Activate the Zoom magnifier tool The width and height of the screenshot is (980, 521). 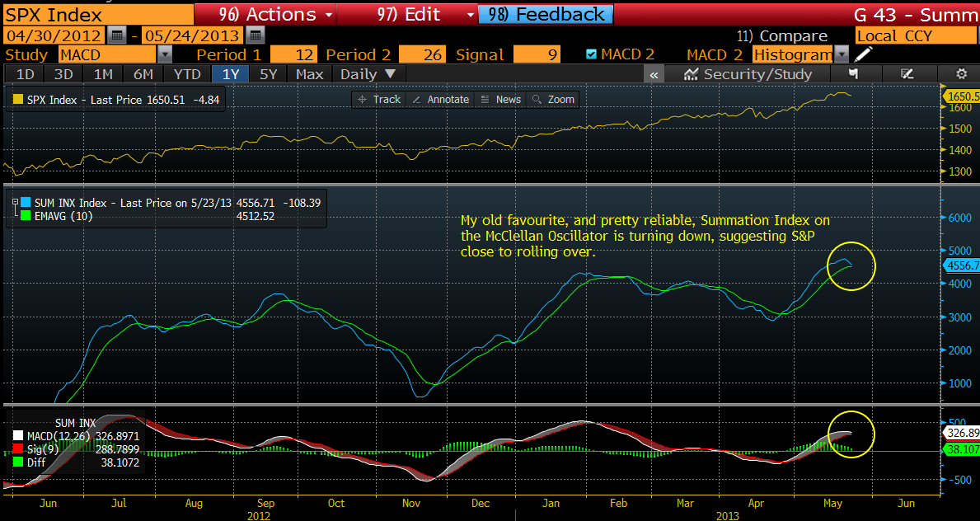tap(553, 100)
